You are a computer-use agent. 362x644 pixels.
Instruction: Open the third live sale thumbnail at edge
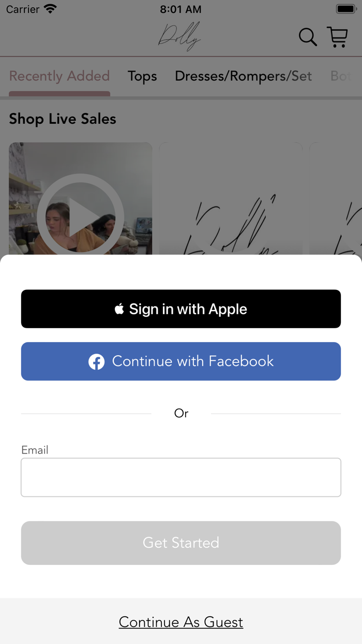(x=336, y=199)
